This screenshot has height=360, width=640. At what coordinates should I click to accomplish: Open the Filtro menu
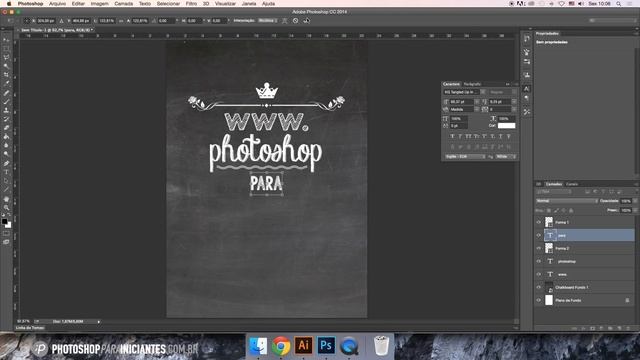point(191,3)
